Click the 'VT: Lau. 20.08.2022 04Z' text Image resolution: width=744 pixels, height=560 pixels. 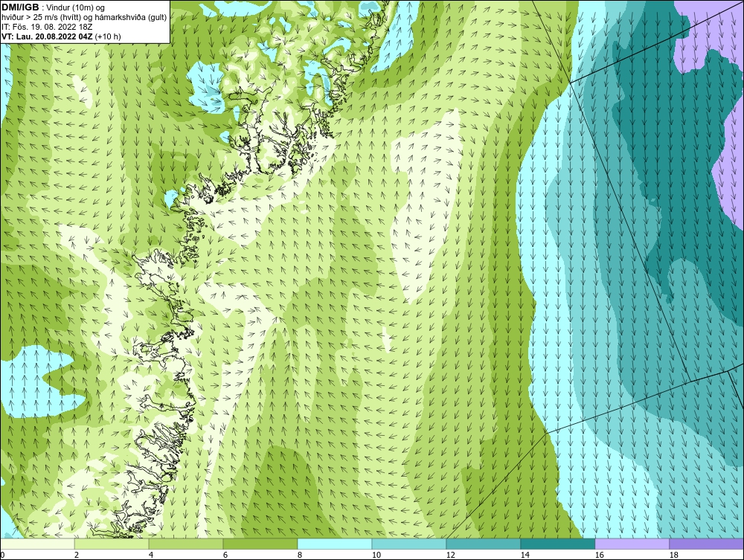48,36
